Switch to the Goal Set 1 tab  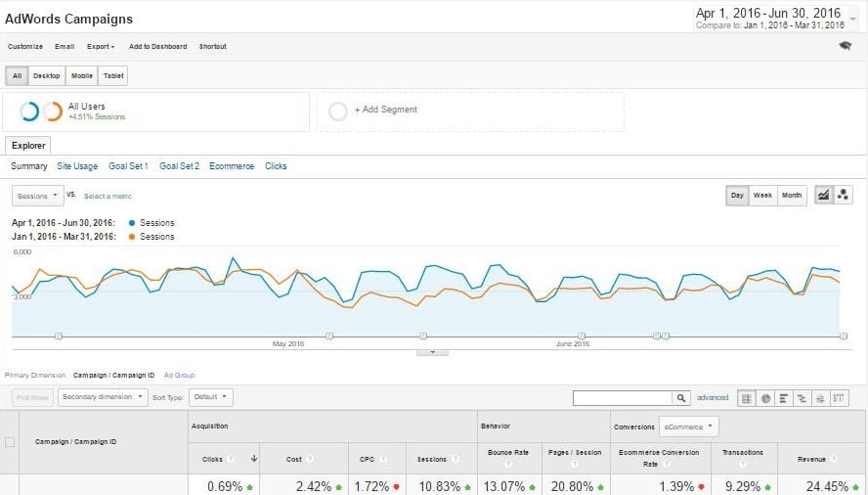pyautogui.click(x=128, y=166)
